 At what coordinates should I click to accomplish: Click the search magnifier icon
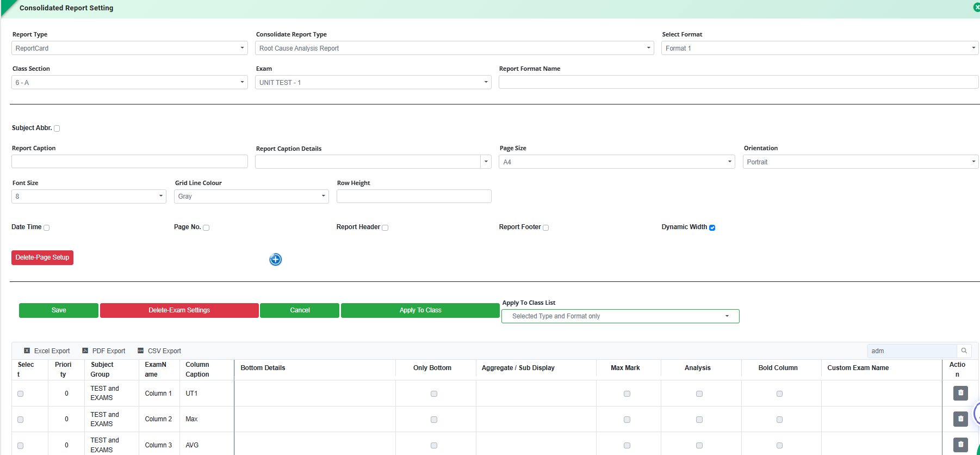[x=964, y=351]
